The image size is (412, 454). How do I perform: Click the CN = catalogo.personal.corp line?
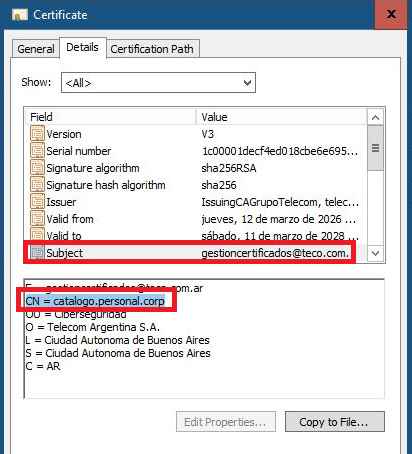click(95, 301)
